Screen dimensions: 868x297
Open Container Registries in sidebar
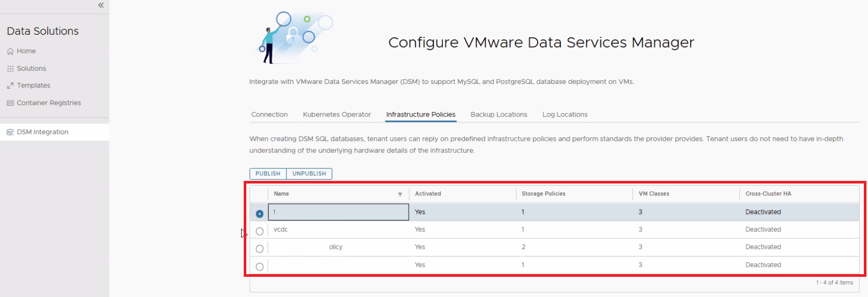[x=49, y=103]
